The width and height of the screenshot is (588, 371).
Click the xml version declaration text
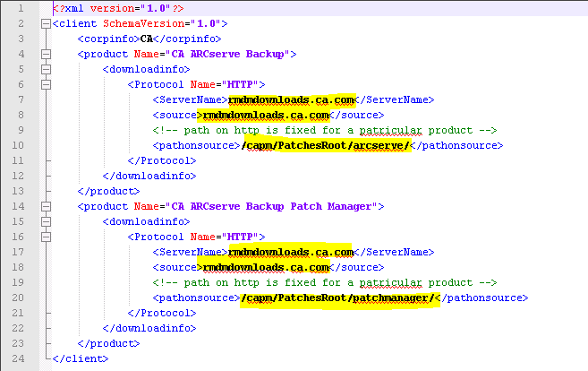tap(118, 9)
